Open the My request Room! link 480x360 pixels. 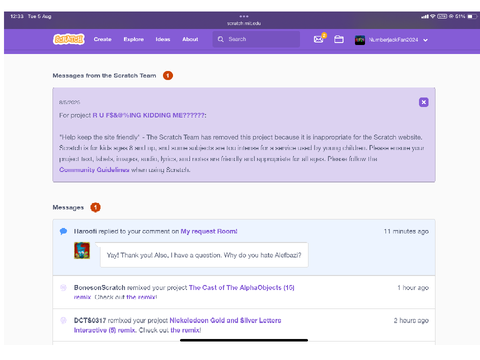(x=209, y=231)
